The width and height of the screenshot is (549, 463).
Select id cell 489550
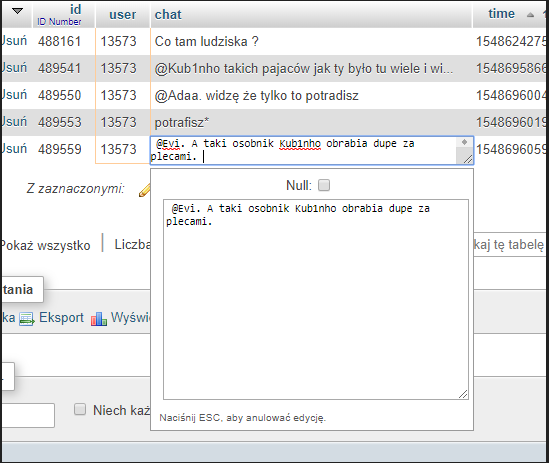[60, 95]
